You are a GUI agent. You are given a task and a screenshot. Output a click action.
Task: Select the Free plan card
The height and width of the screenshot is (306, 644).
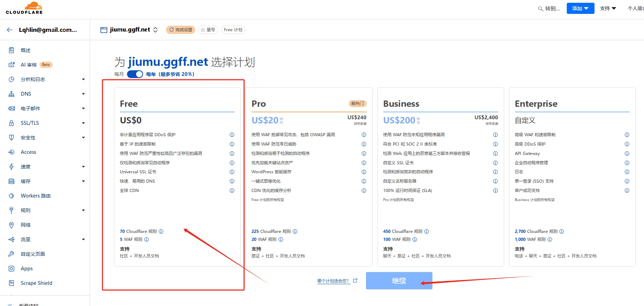click(x=177, y=177)
